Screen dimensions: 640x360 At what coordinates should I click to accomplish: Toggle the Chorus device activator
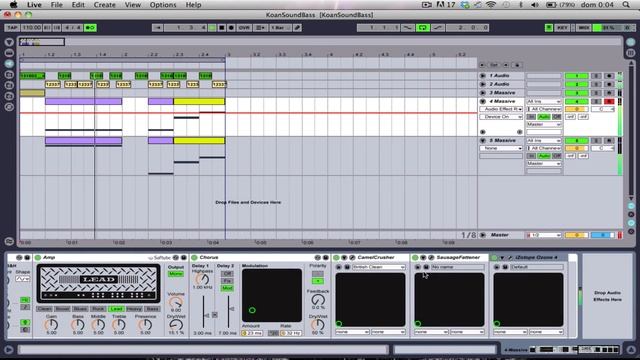[x=195, y=258]
